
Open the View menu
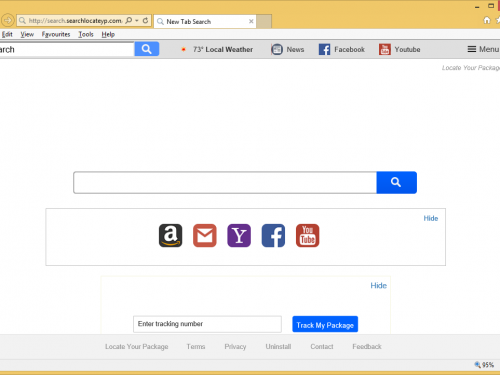tap(27, 34)
